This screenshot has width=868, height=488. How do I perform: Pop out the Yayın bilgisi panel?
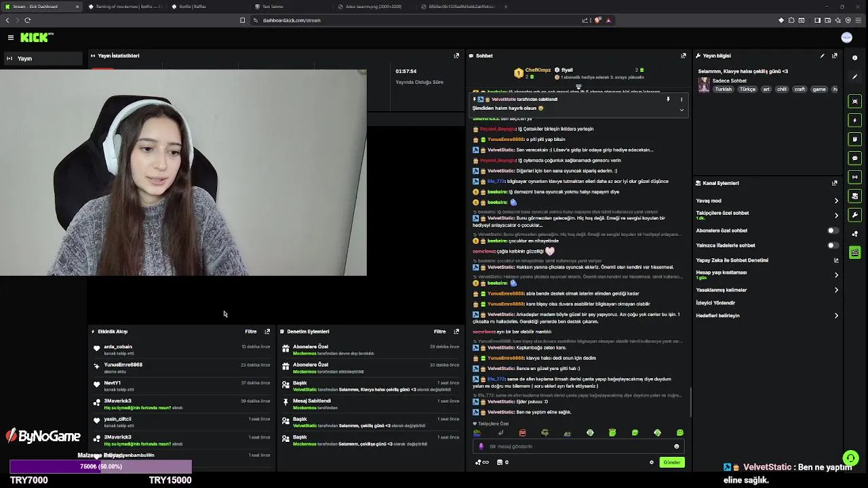[835, 56]
